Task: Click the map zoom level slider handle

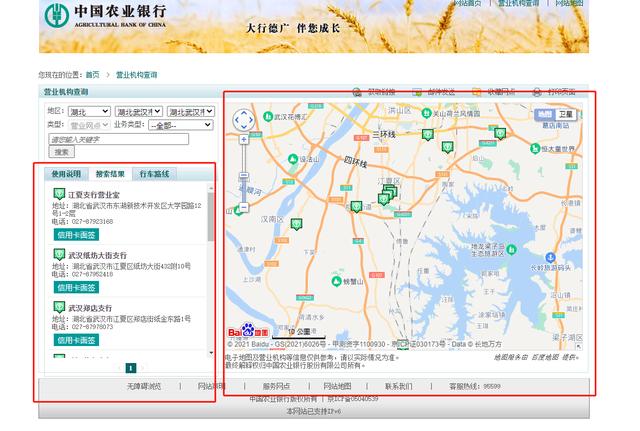Action: tap(244, 176)
